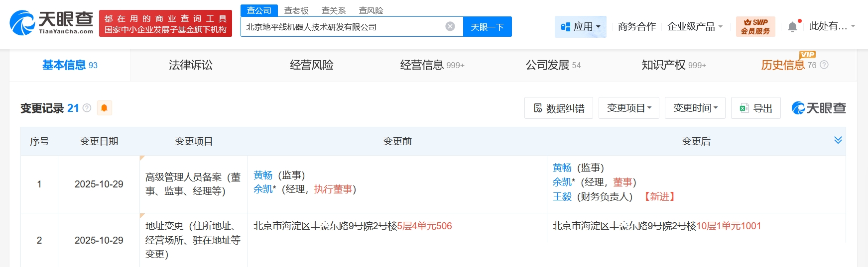Open the 王毅 person link
868x267 pixels.
(x=562, y=197)
